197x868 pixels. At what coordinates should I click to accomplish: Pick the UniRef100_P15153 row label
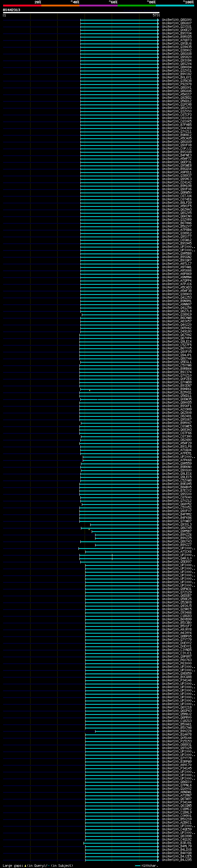(177, 741)
